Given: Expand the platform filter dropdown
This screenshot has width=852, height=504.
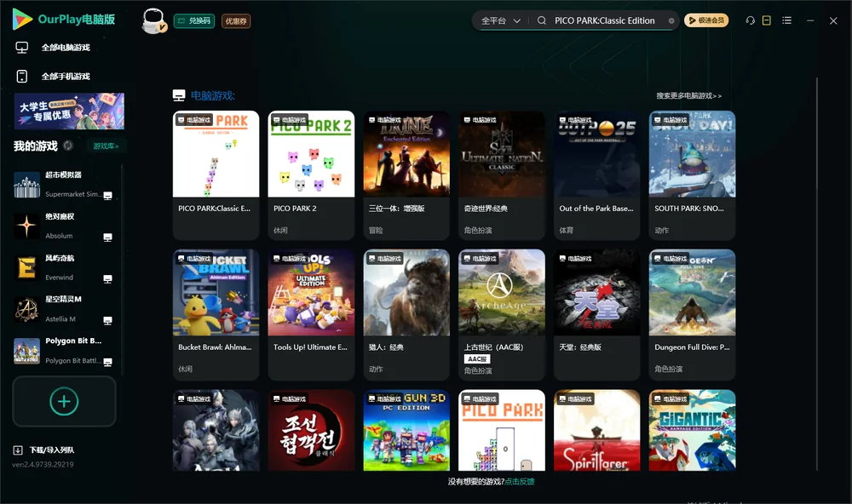Looking at the screenshot, I should coord(500,20).
